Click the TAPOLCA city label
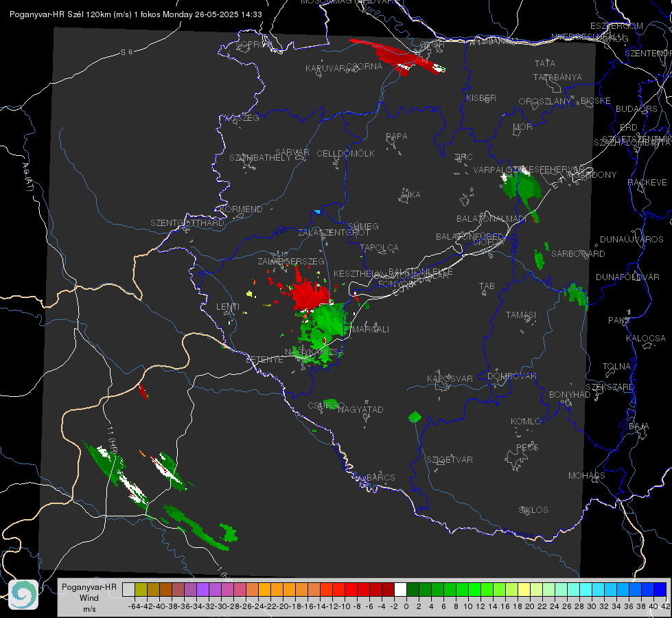Image resolution: width=672 pixels, height=618 pixels. coord(380,248)
